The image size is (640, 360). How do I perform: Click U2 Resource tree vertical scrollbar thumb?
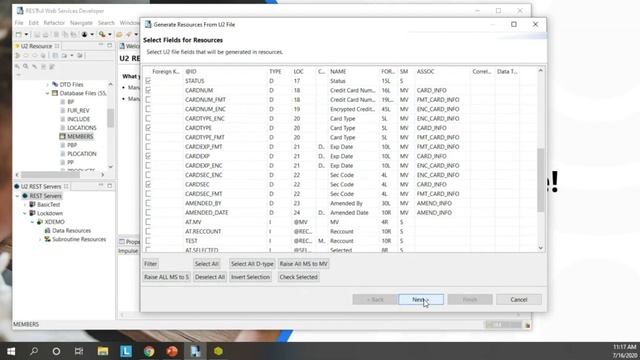tap(110, 118)
